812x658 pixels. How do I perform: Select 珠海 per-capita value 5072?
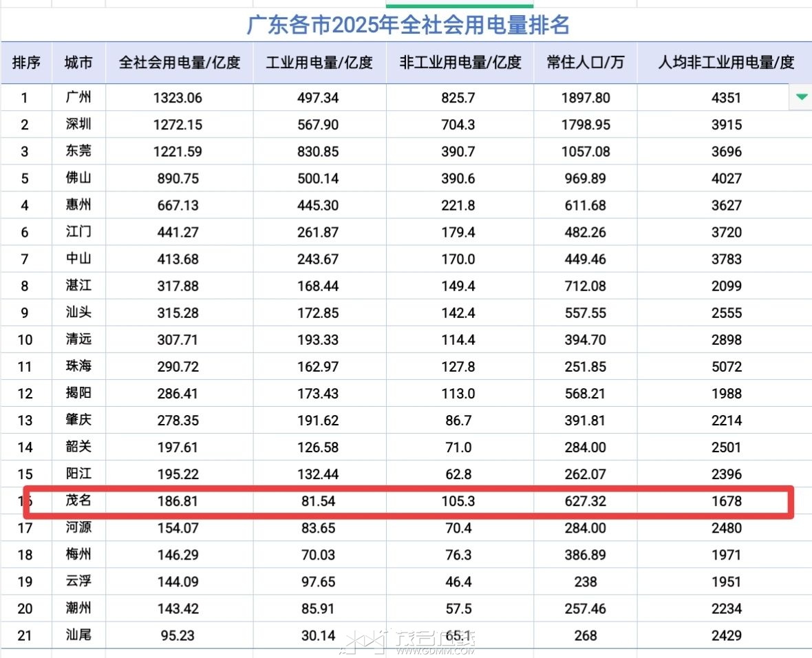click(x=726, y=367)
